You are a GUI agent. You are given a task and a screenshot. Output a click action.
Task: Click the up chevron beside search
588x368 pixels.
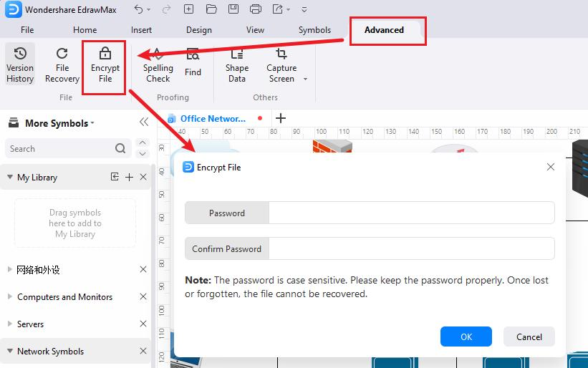143,142
